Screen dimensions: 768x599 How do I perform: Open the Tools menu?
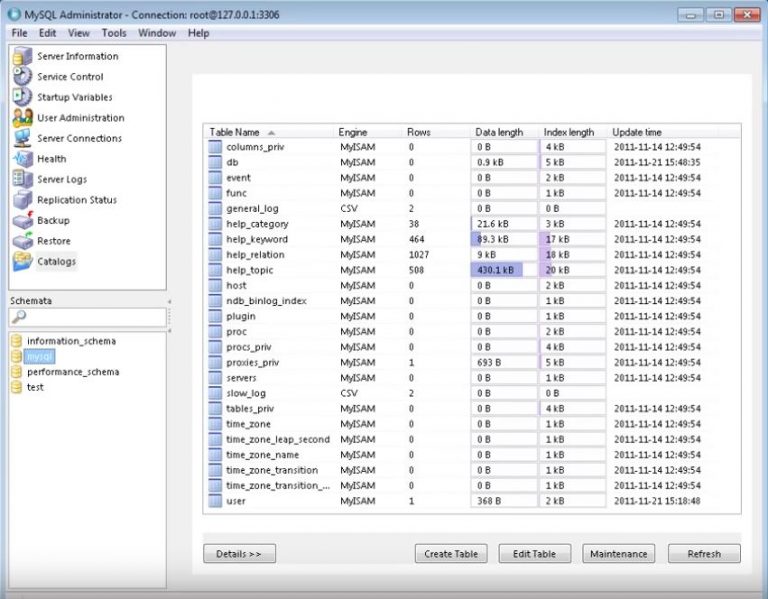114,33
